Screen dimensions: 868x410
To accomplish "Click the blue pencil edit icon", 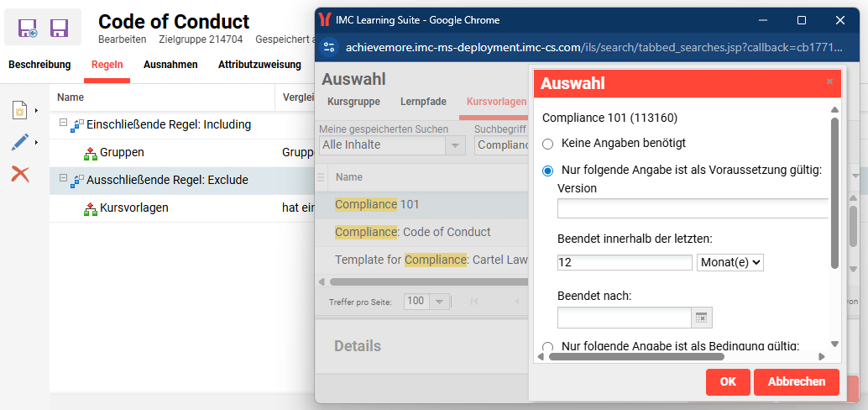I will (20, 142).
